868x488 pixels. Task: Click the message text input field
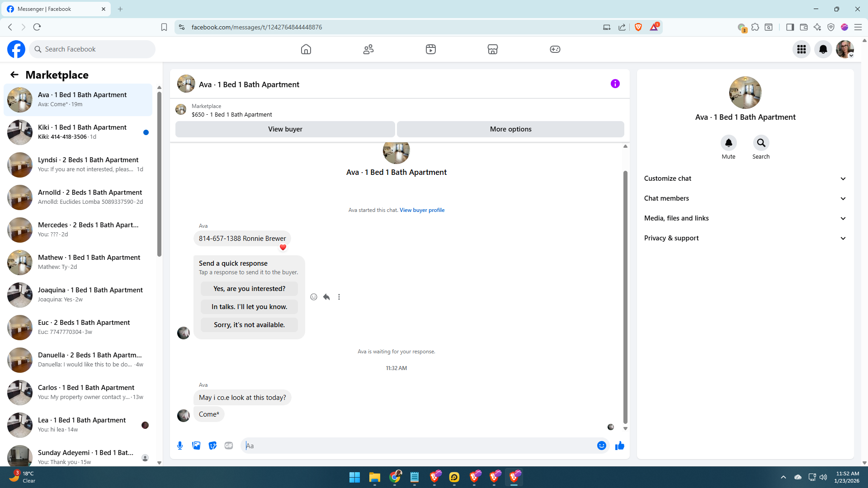418,446
